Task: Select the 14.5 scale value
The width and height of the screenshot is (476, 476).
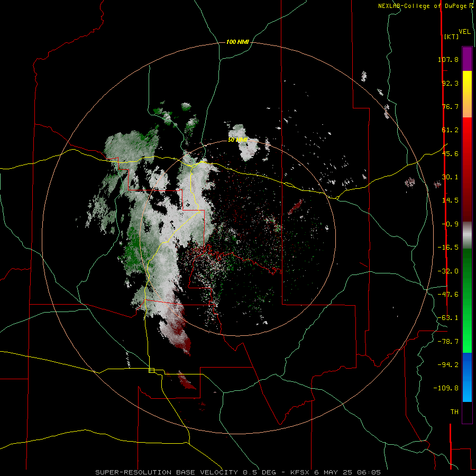Action: (x=450, y=200)
